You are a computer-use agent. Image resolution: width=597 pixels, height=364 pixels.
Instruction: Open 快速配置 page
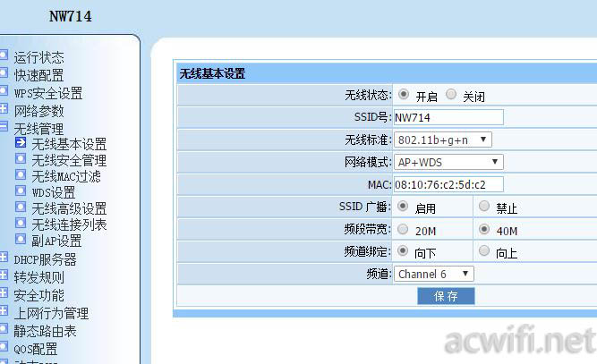pyautogui.click(x=38, y=75)
